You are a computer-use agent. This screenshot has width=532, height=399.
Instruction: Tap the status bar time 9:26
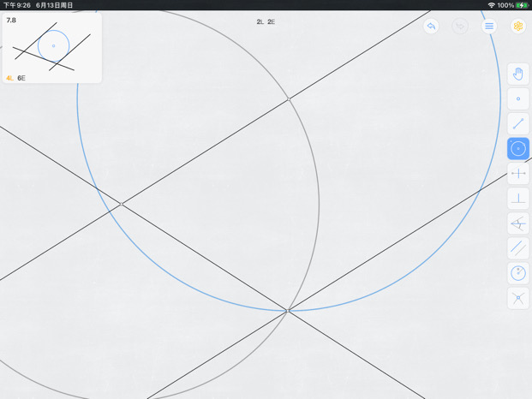click(17, 5)
